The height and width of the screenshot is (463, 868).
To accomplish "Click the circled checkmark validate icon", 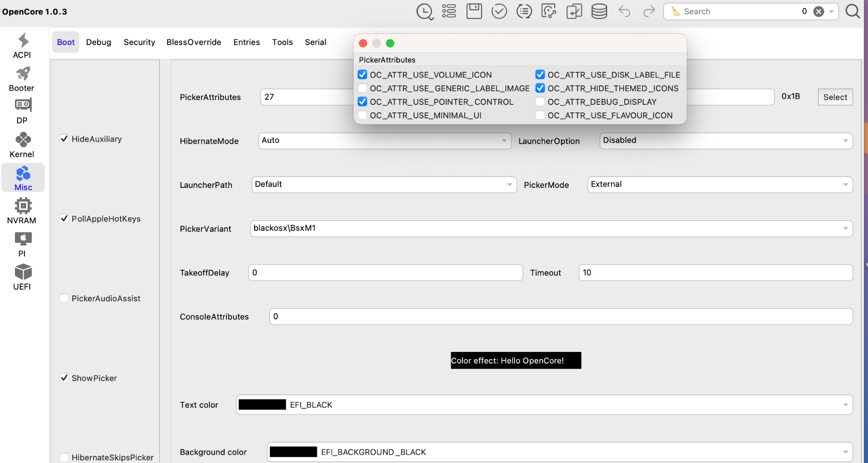I will click(x=499, y=11).
